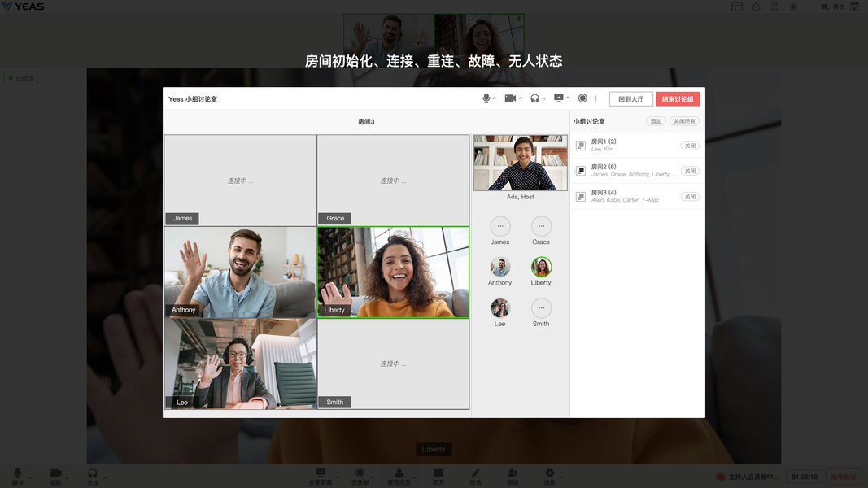
Task: Toggle brightness theme icon in top bar
Action: pyautogui.click(x=793, y=7)
